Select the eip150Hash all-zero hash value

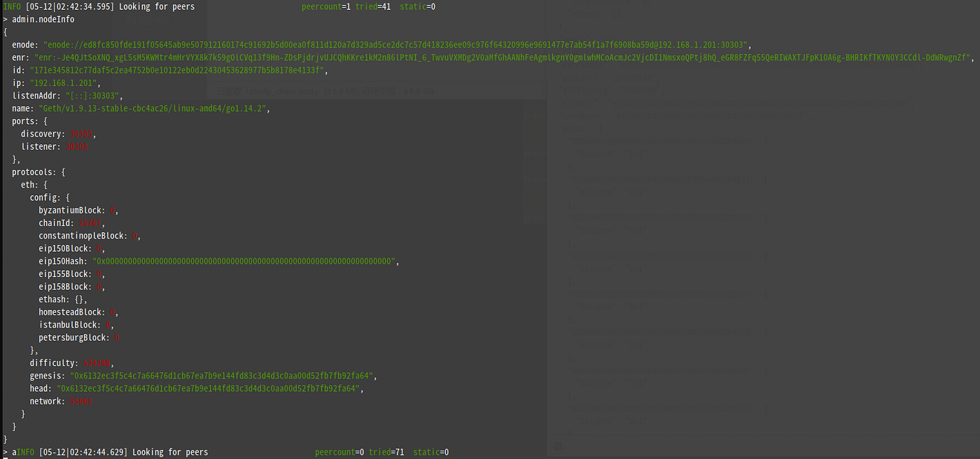244,261
